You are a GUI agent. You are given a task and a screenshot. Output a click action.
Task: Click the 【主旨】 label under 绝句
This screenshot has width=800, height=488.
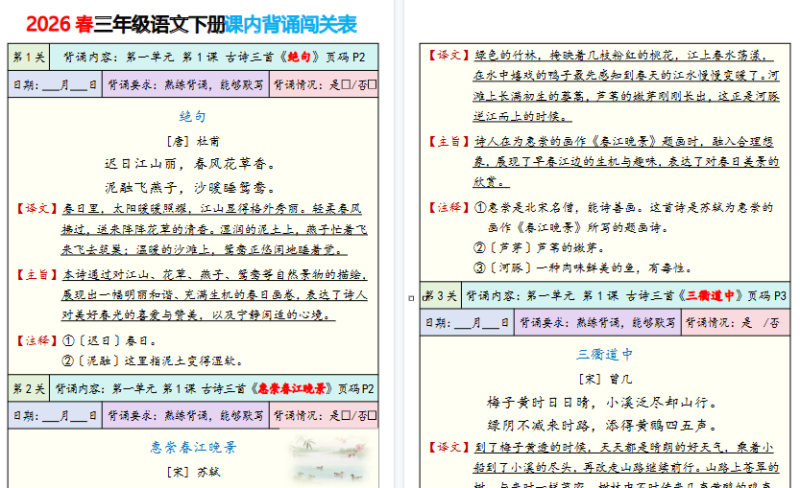coord(36,275)
